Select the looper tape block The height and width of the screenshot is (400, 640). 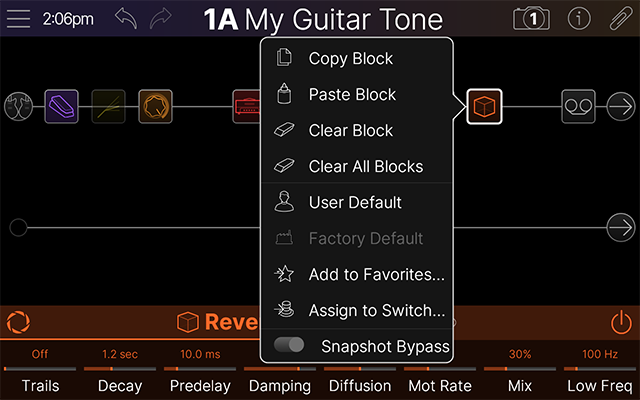click(x=577, y=106)
